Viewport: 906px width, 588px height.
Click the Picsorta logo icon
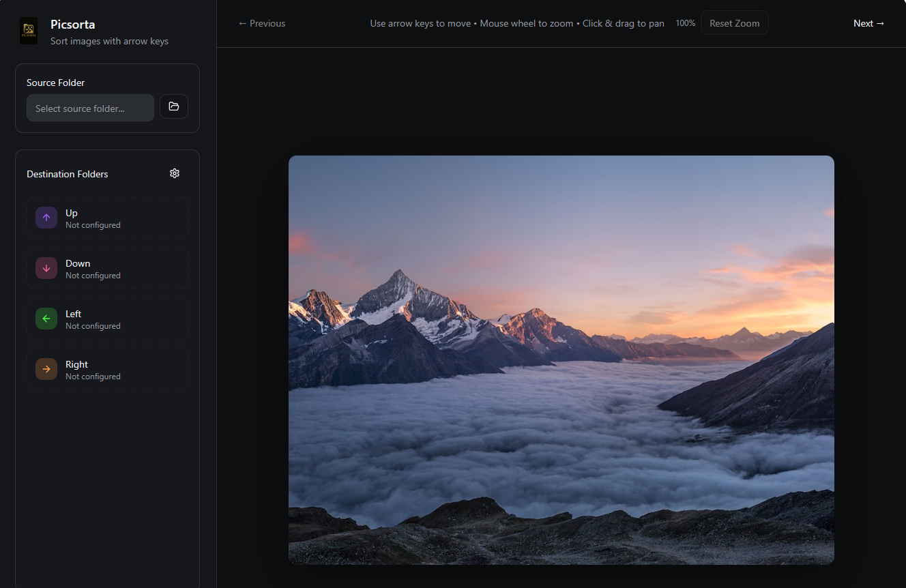pos(29,31)
